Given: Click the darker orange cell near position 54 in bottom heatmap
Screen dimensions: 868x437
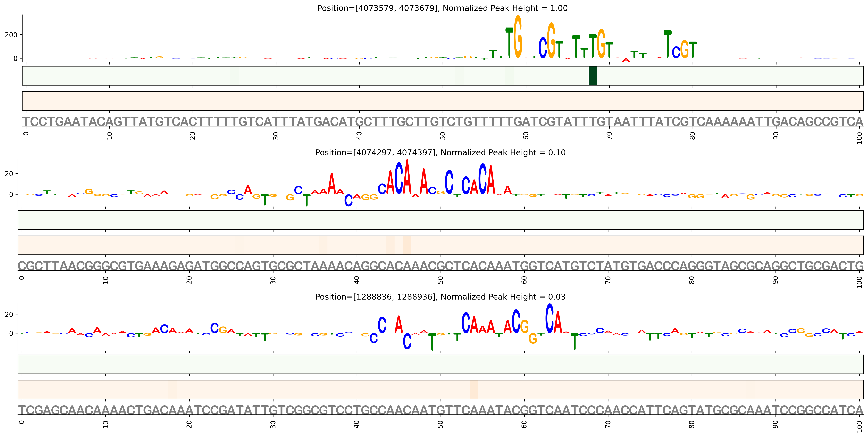Looking at the screenshot, I should [x=474, y=390].
